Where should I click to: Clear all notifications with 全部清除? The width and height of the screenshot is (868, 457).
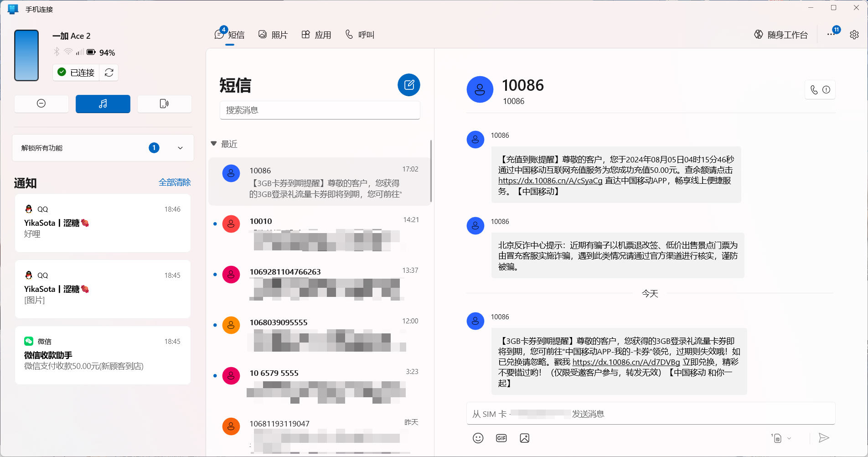point(175,182)
